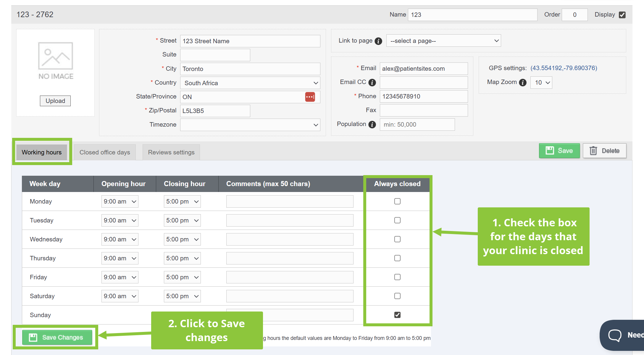Click the red dots icon in State/Province

[310, 97]
